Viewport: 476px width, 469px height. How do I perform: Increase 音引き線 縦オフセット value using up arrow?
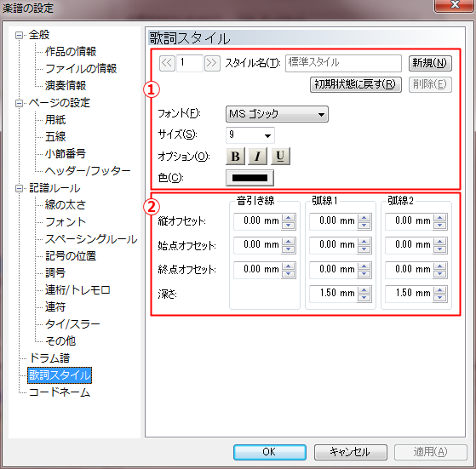coord(289,218)
